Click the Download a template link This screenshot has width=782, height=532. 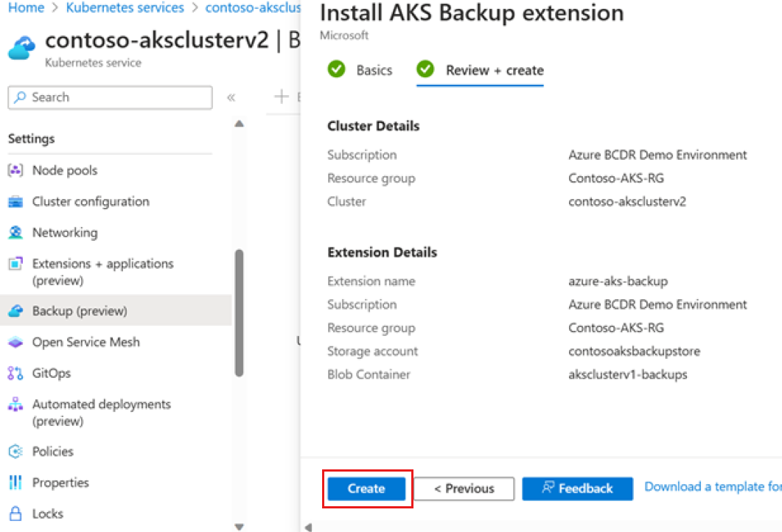click(712, 486)
